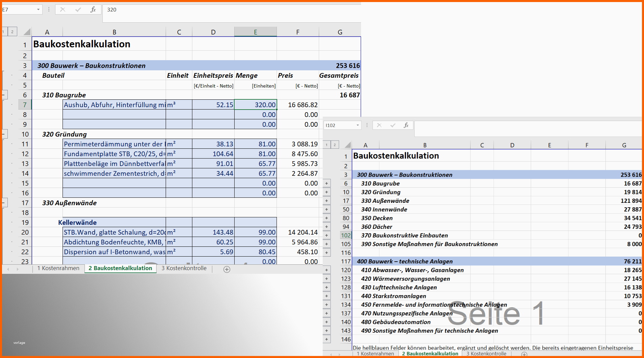Click the Select All corner above row 1, left sheet
The image size is (644, 358).
click(27, 32)
